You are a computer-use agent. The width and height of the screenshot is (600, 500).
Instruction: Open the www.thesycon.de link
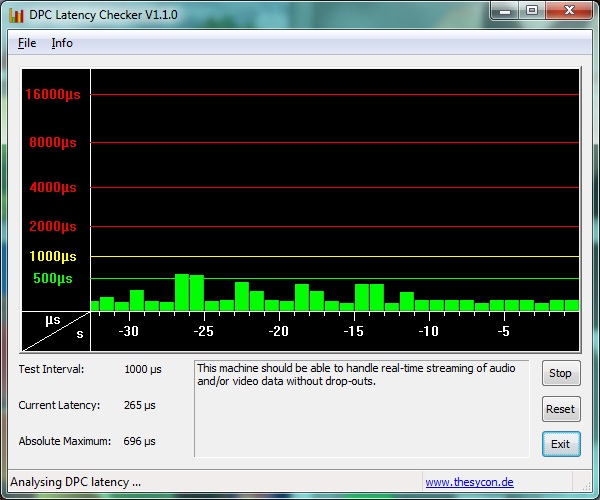469,482
